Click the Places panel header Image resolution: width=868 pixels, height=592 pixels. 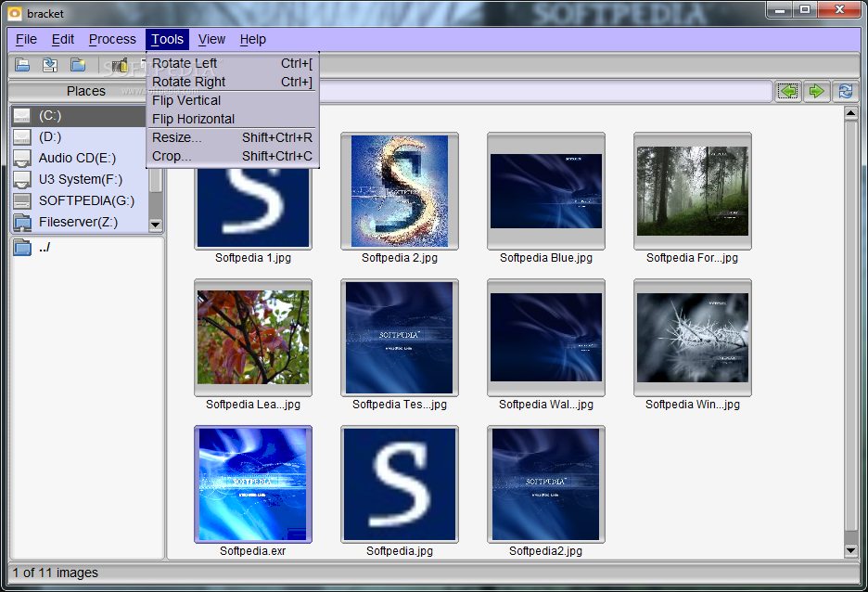tap(86, 91)
